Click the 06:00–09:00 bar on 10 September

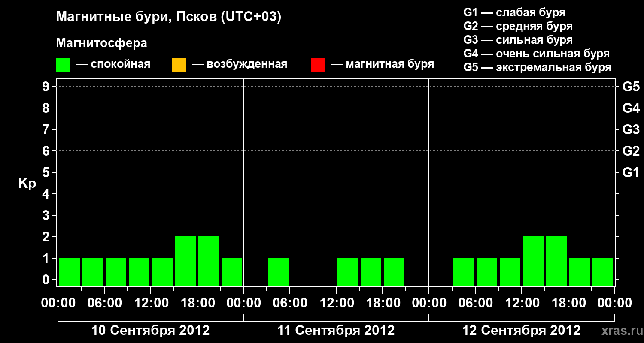tap(116, 272)
